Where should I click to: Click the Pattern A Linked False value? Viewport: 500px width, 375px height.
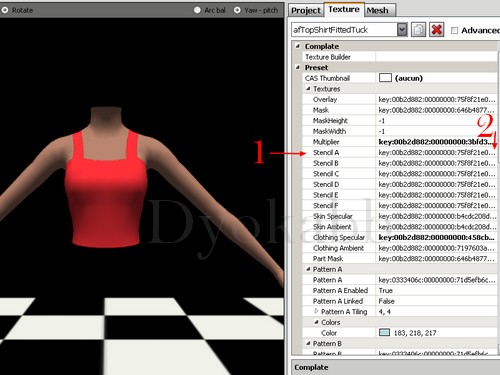[x=436, y=301]
